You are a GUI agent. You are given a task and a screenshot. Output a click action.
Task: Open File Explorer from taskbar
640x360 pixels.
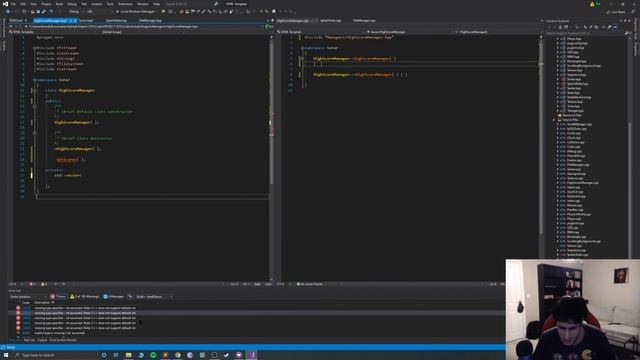point(129,355)
